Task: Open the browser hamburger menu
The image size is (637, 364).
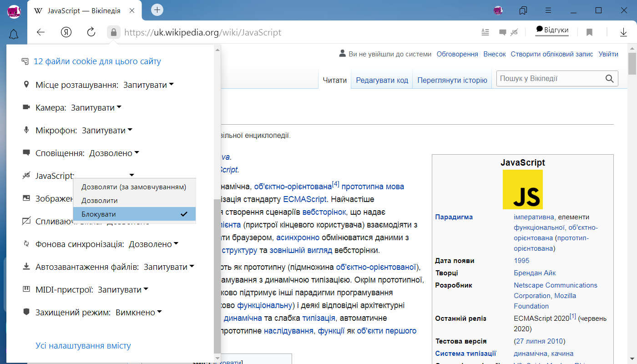Action: point(549,10)
